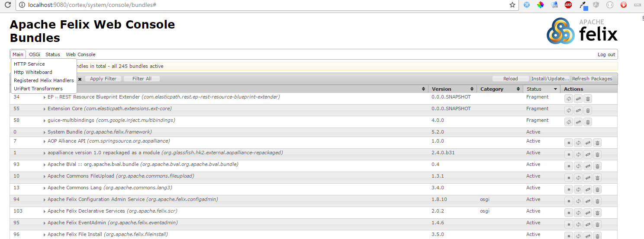The image size is (644, 239).
Task: Select Registered Helix Handlers menu entry
Action: coord(44,80)
